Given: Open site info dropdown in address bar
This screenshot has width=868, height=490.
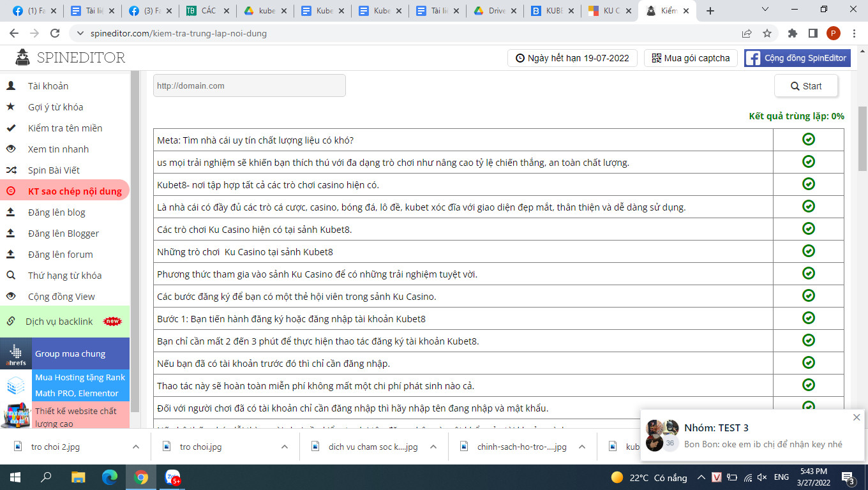Looking at the screenshot, I should click(x=80, y=33).
